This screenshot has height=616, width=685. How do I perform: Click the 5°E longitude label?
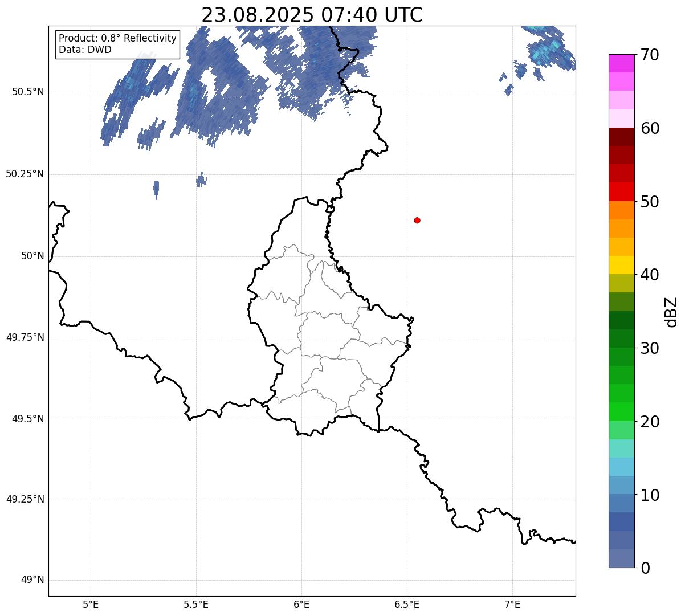[91, 604]
